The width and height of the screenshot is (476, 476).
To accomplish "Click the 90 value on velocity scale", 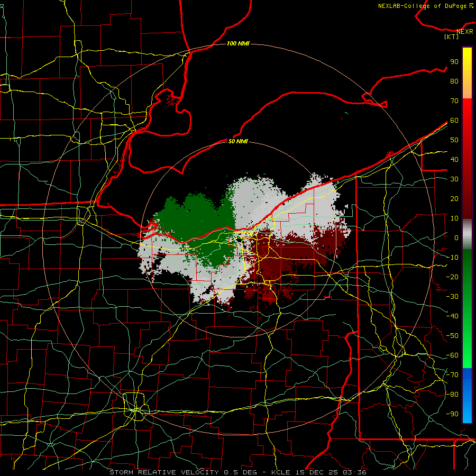I will (454, 62).
